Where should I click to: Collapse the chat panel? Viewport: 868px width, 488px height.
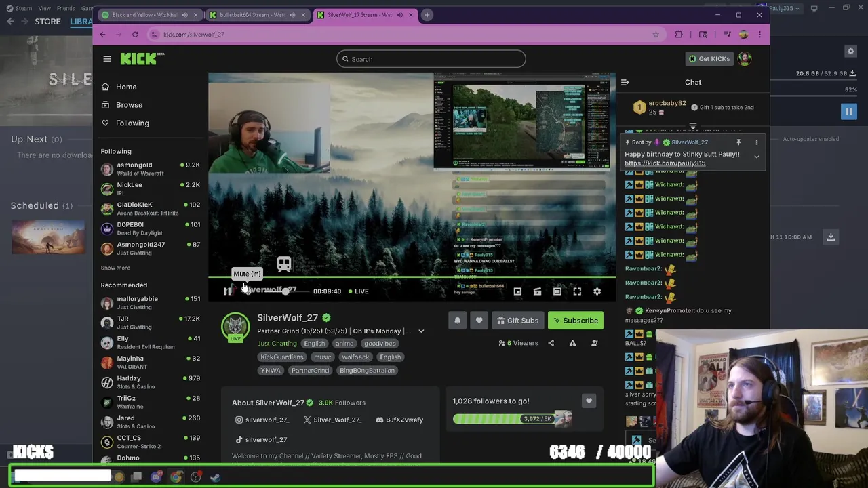point(625,83)
